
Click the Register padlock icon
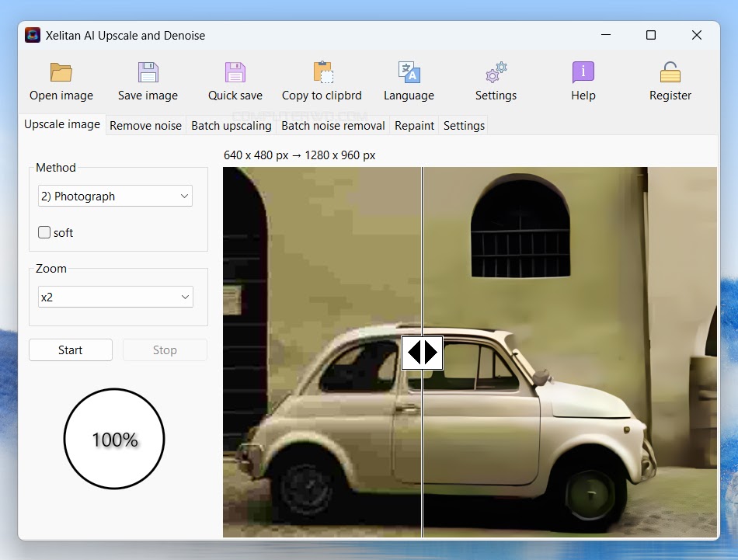(x=670, y=72)
